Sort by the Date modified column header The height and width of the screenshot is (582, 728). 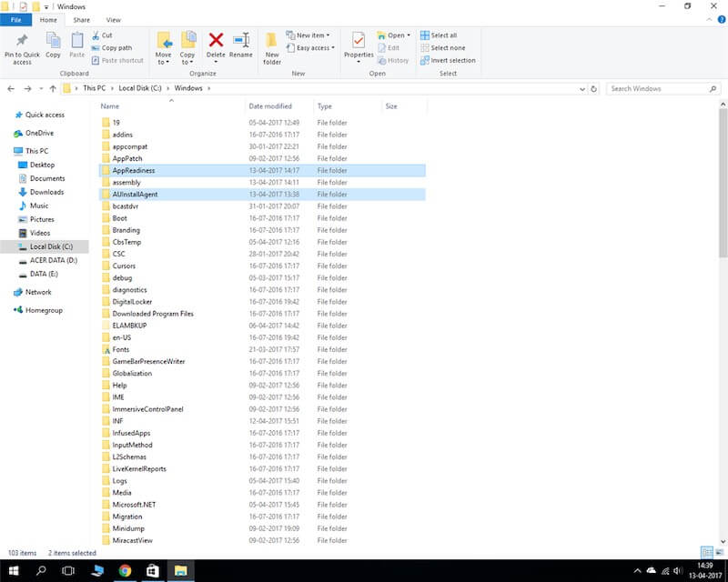(271, 106)
